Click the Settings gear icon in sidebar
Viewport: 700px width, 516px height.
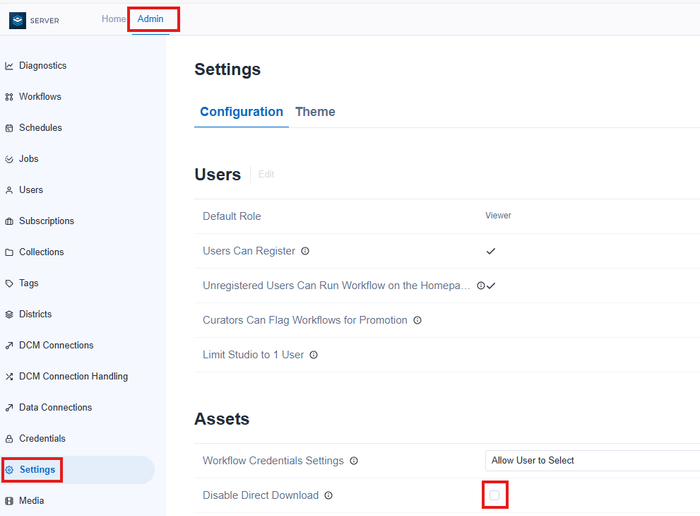9,470
